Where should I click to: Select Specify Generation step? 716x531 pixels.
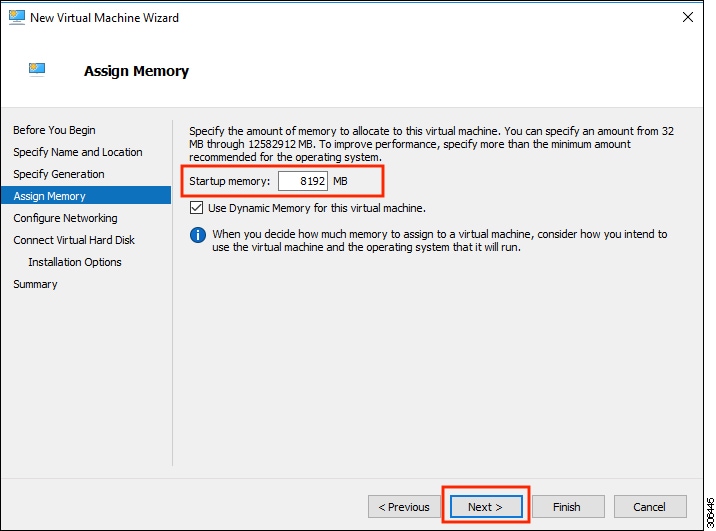pos(58,174)
